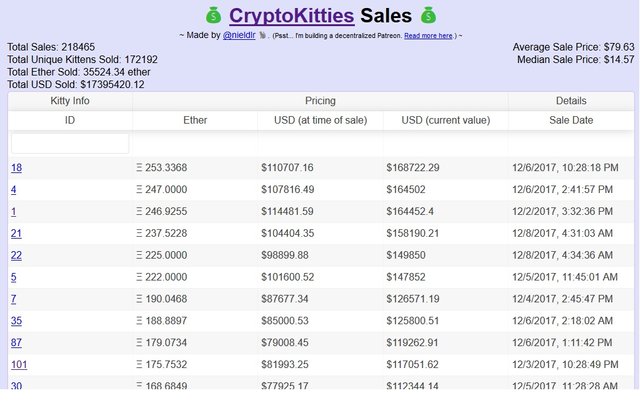Click the left money bag icon
640x410 pixels.
213,16
